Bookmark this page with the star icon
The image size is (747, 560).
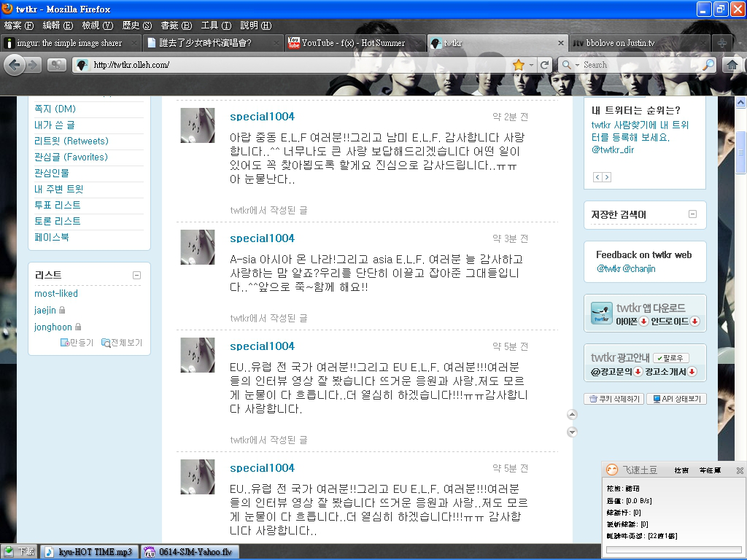point(519,65)
